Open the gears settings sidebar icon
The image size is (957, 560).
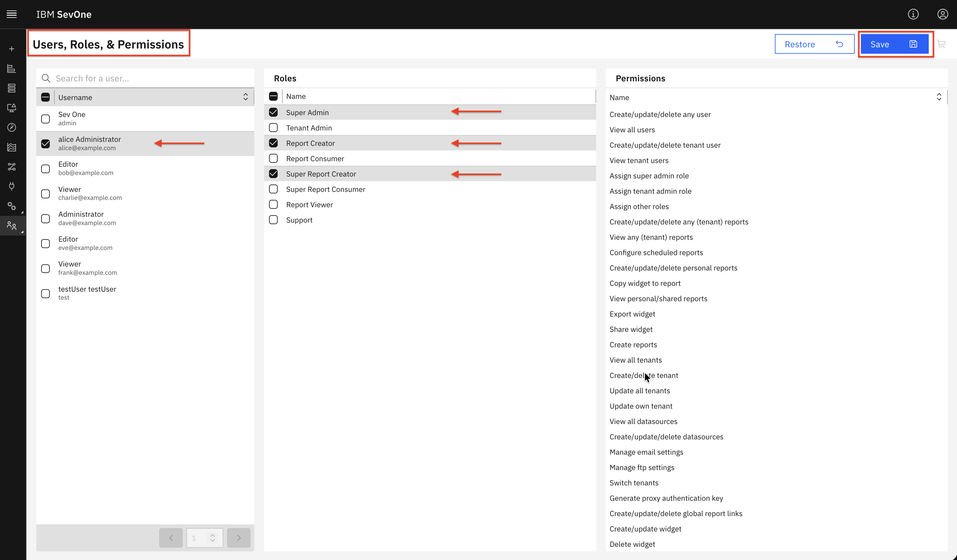[x=12, y=206]
